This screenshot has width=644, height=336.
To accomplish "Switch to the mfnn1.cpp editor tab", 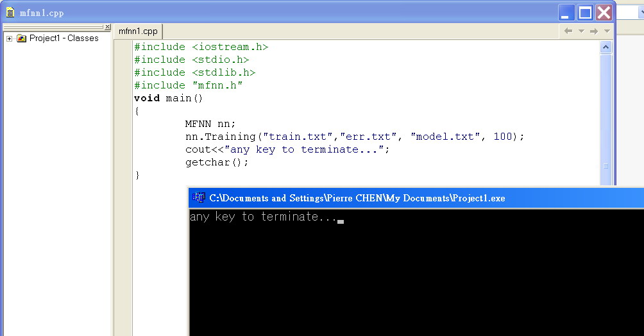I will click(138, 31).
